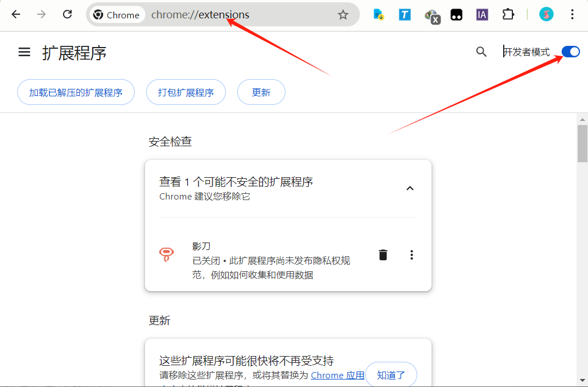This screenshot has width=588, height=387.
Task: Reload the extensions page
Action: click(x=67, y=15)
